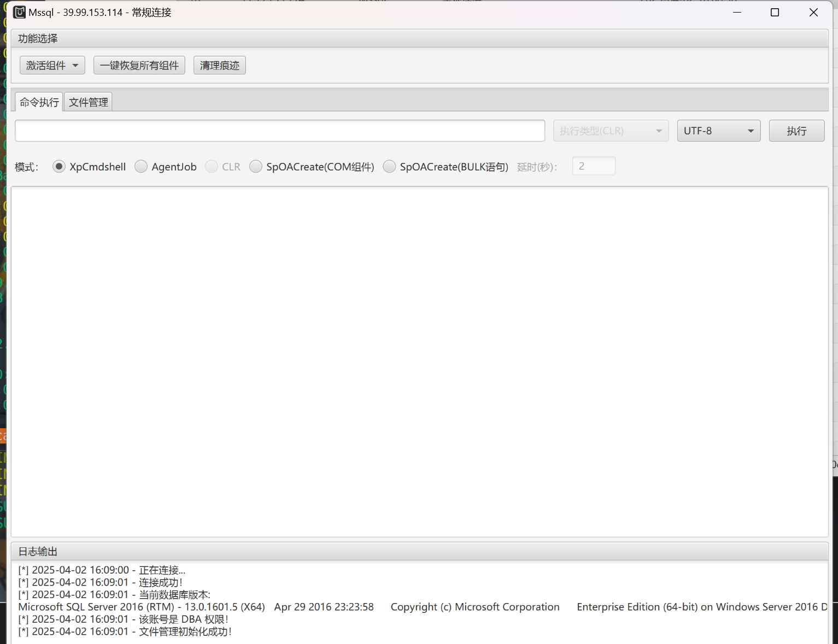The width and height of the screenshot is (838, 644).
Task: Click the 一键恢复所有组件 button
Action: (x=139, y=66)
